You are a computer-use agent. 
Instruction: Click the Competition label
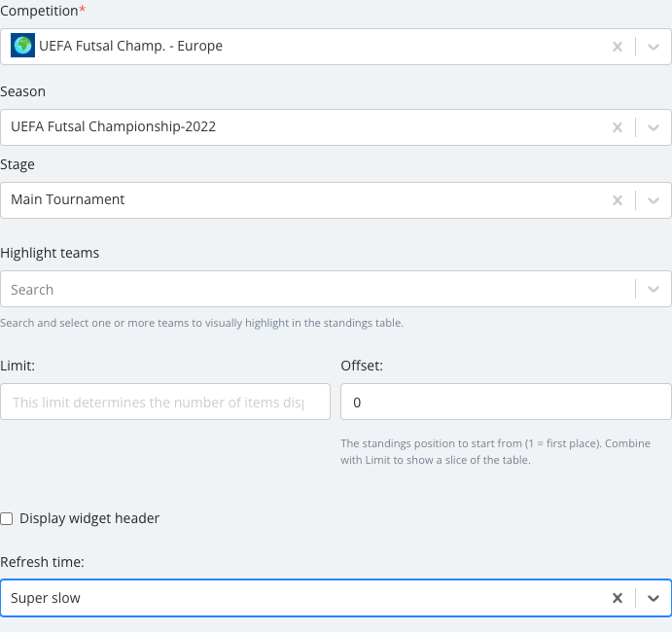pos(43,11)
